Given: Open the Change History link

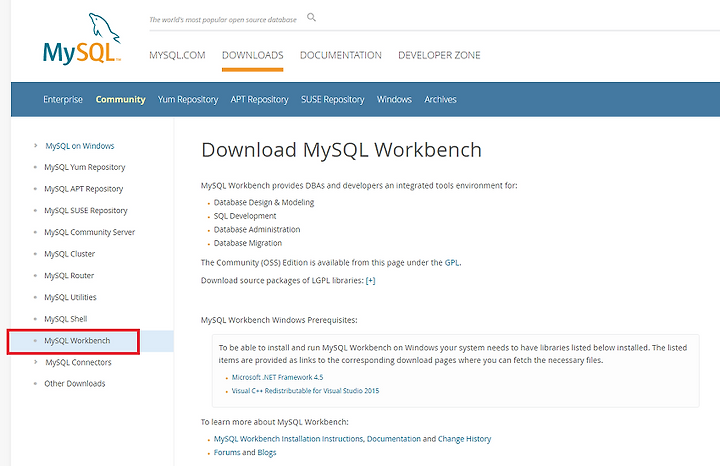Looking at the screenshot, I should click(x=464, y=439).
